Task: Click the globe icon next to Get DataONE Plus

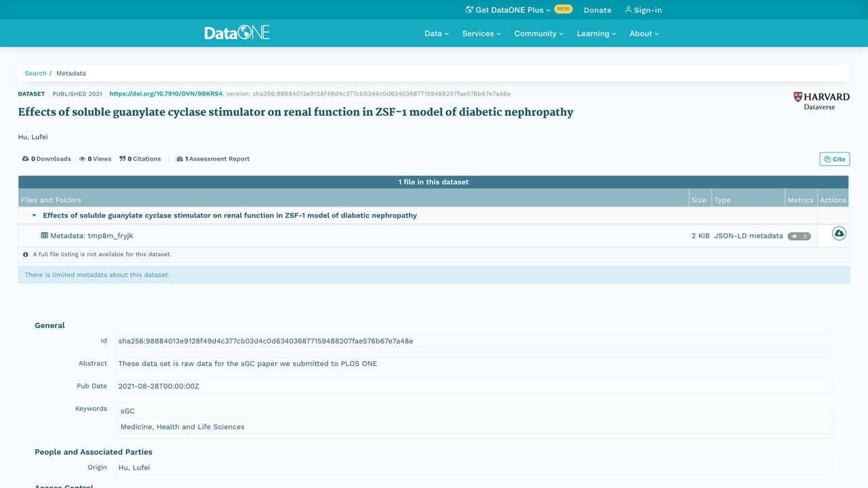Action: (x=469, y=10)
